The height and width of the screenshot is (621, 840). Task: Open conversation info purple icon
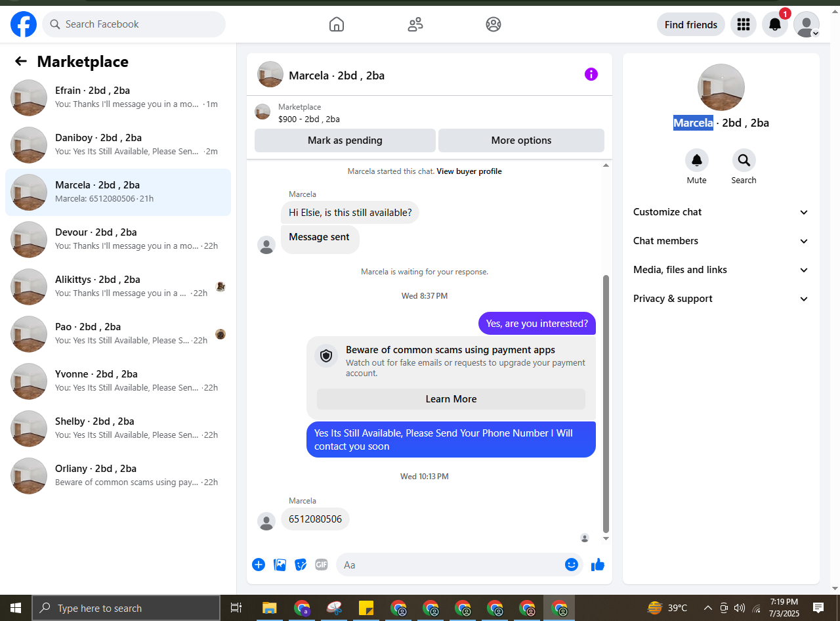click(591, 74)
